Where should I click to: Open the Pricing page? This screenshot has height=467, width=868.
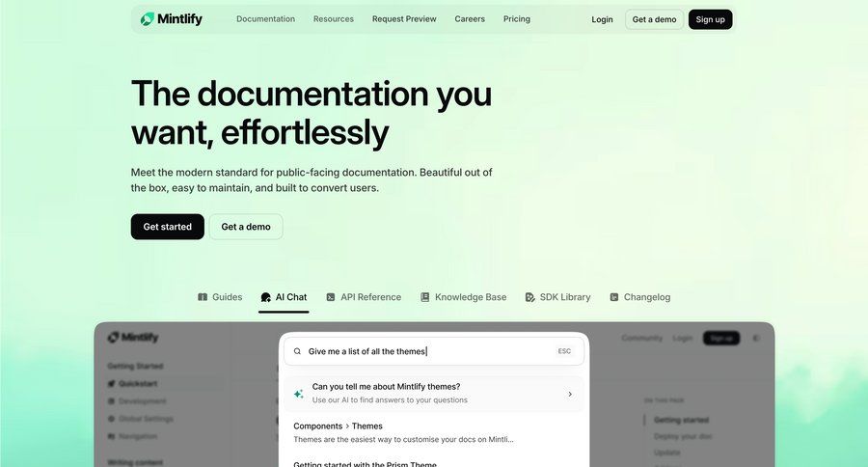click(517, 19)
